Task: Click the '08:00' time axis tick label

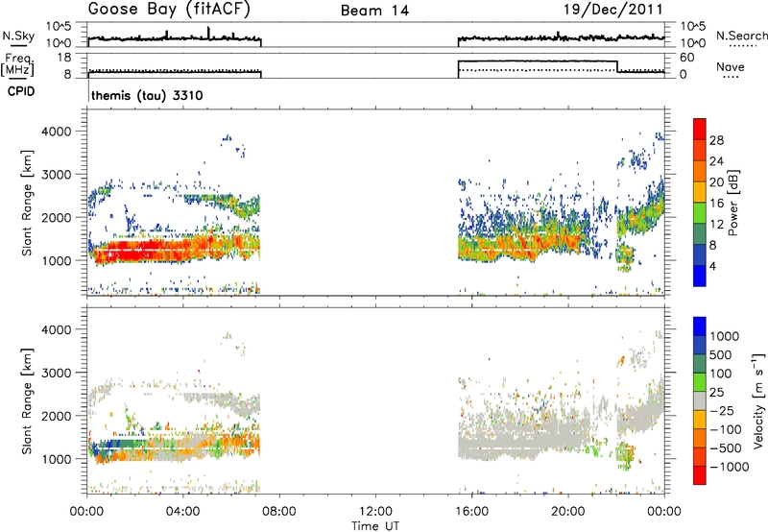Action: [x=279, y=512]
